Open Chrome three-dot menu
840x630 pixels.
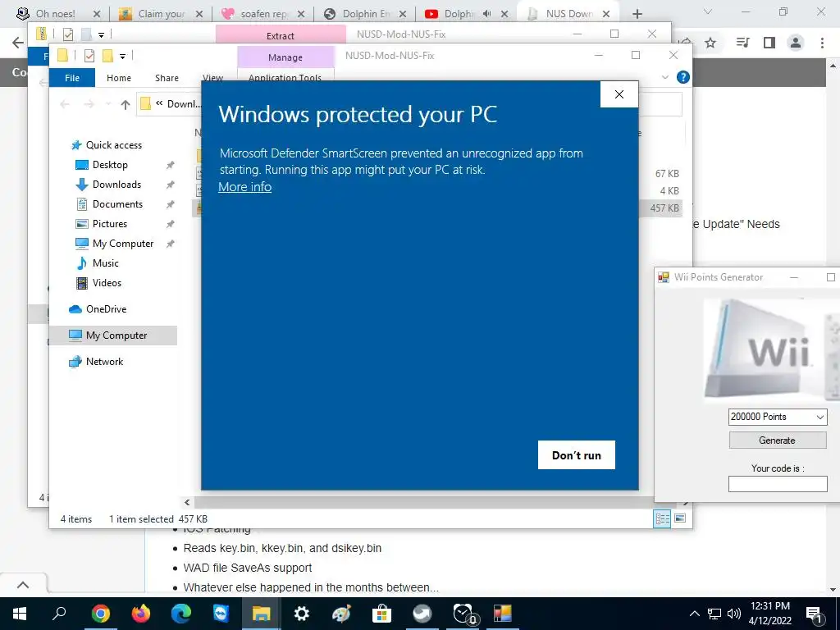(x=822, y=43)
